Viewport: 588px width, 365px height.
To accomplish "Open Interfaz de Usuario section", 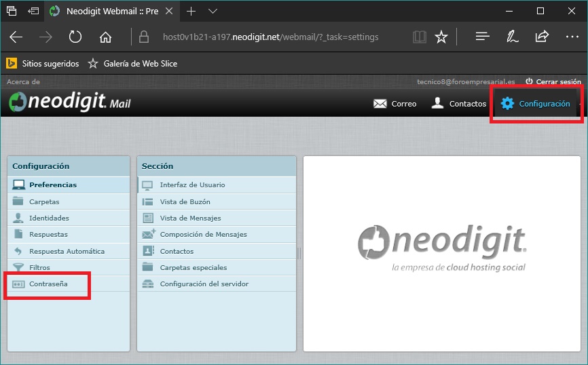I will point(217,185).
